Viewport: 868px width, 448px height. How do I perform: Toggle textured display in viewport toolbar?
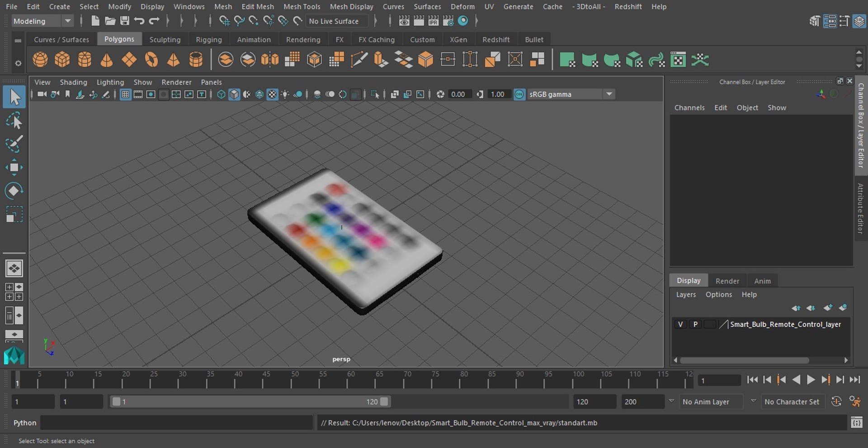272,94
